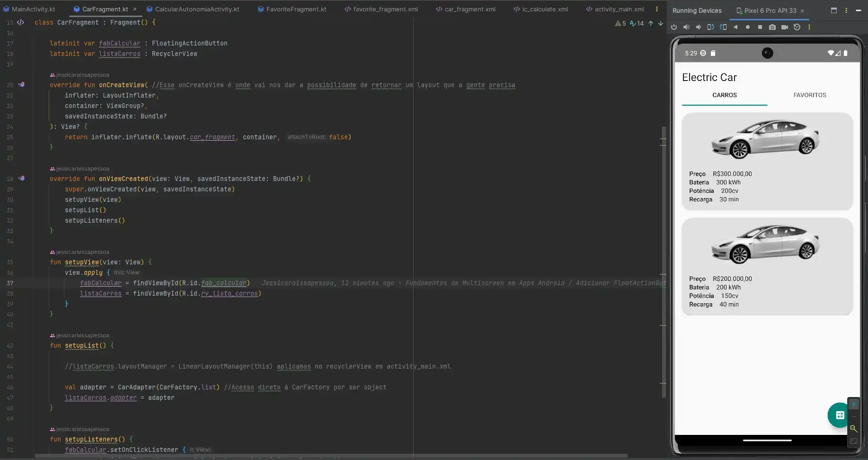Open emulator extended controls three-dot menu
Viewport: 868px width, 460px height.
click(x=809, y=27)
